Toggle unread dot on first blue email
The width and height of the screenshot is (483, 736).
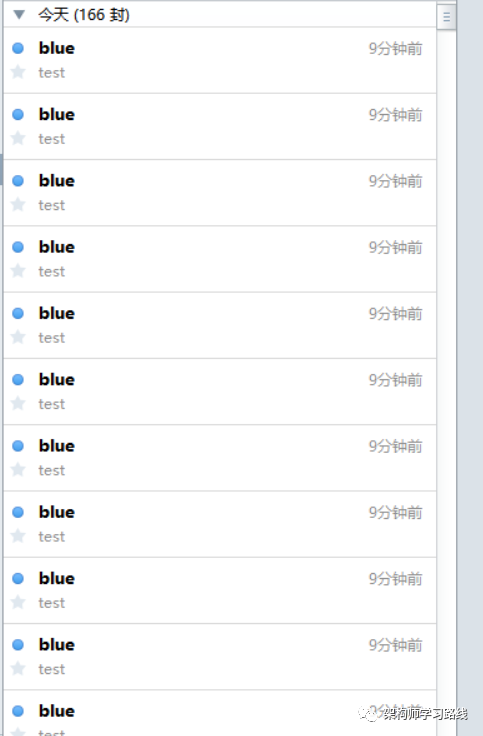point(18,48)
